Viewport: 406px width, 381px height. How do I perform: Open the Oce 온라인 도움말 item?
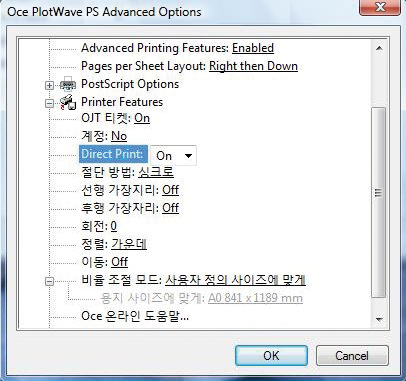135,316
